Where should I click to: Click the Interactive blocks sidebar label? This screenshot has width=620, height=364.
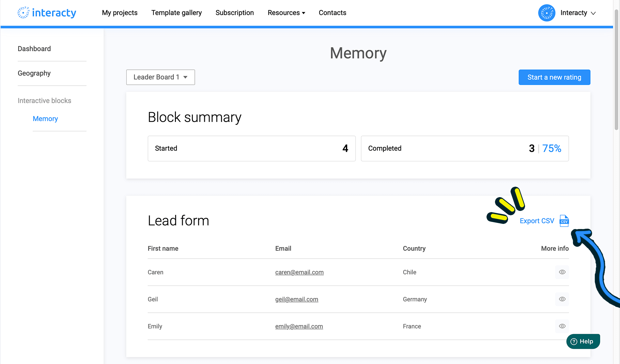(x=44, y=101)
